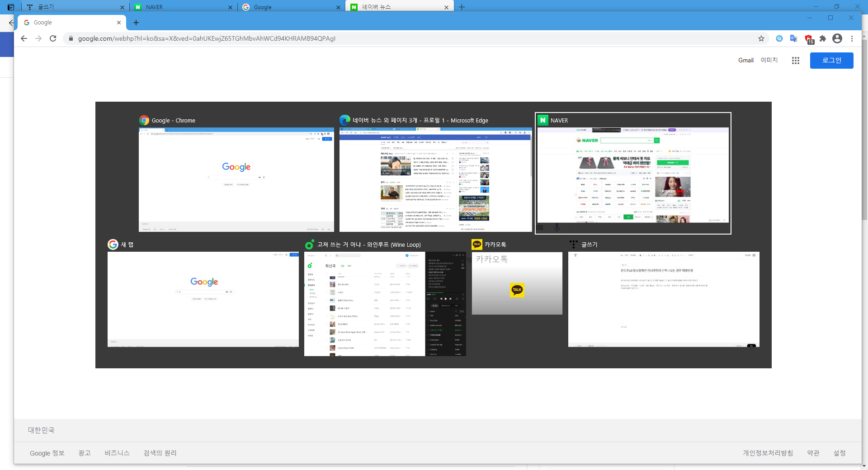Close the Google tab in Chrome
Screen dimensions: 868x470
(x=119, y=23)
